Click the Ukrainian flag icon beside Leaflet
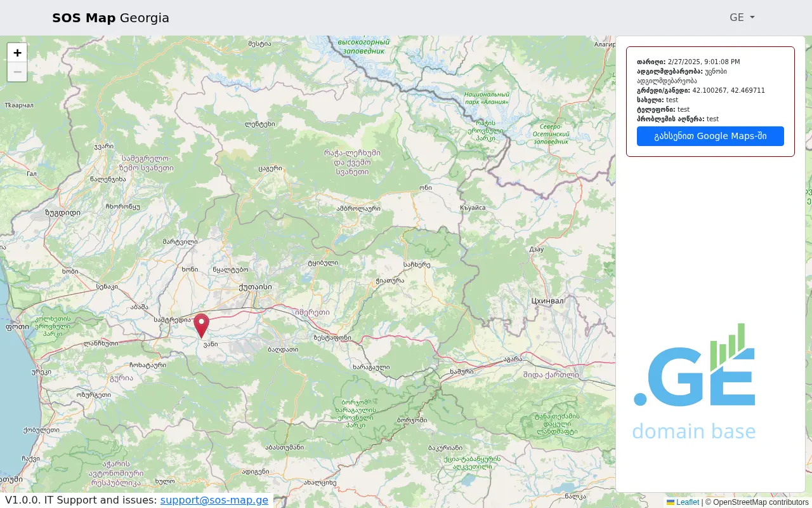Screen dimensions: 812x508 click(x=671, y=502)
